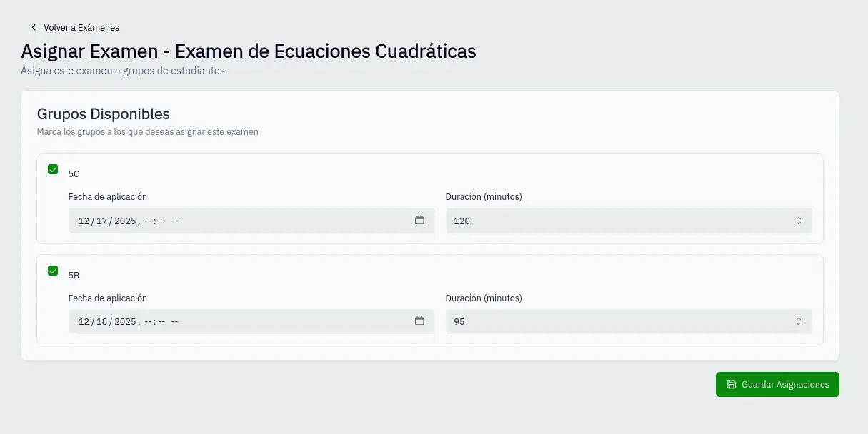Select the day 18 in 5B date
868x434 pixels.
coord(101,323)
